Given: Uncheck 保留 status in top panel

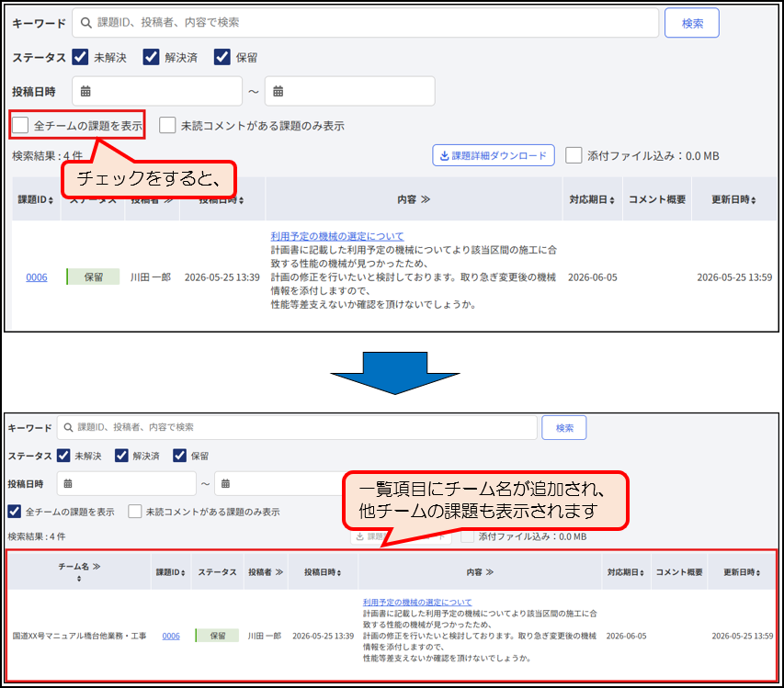Looking at the screenshot, I should click(222, 57).
